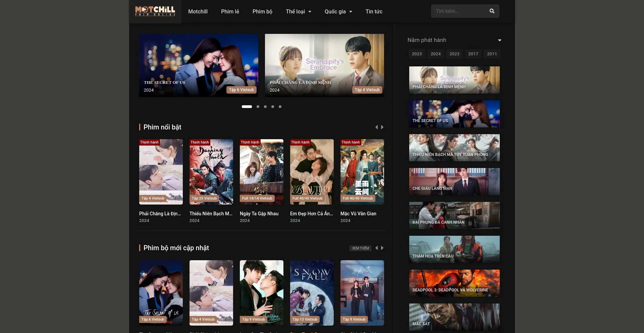Collapse the Năm phát hành section arrow
This screenshot has height=333, width=644.
coord(499,40)
